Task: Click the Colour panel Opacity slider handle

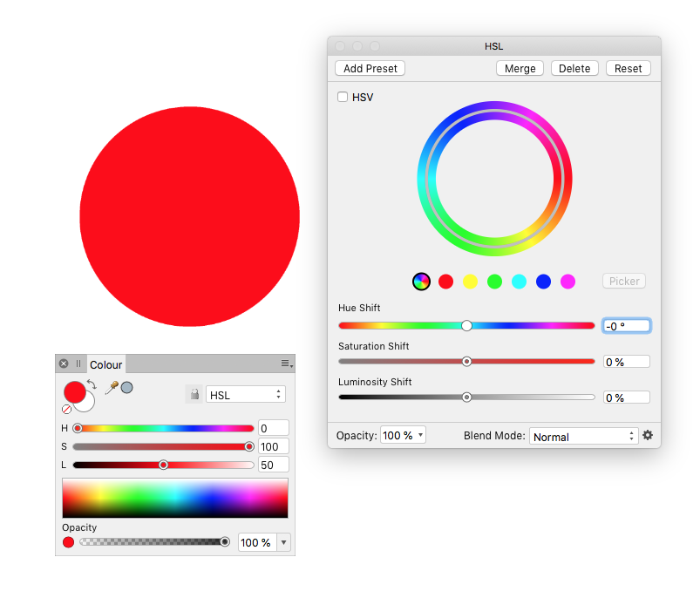Action: pos(225,541)
